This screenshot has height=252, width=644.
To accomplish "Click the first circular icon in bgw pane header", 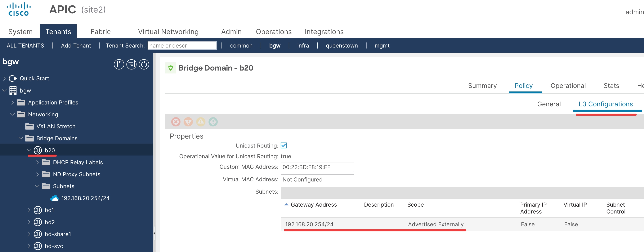I will click(x=119, y=64).
